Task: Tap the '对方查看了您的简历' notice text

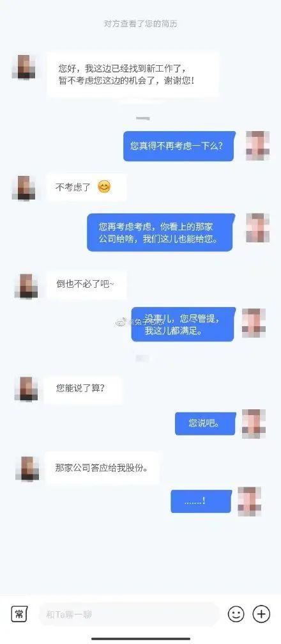Action: (x=140, y=24)
